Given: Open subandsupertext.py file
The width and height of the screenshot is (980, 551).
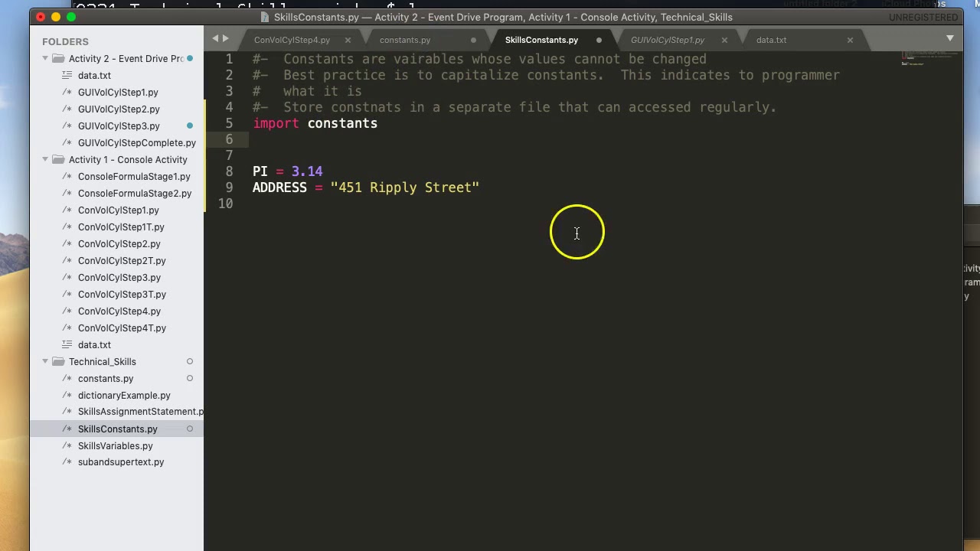Looking at the screenshot, I should pos(121,462).
